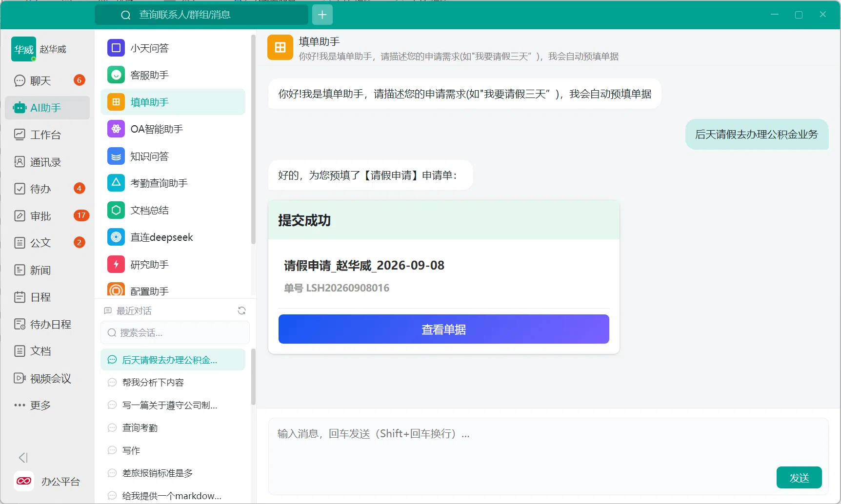This screenshot has height=504, width=841.
Task: Open conversation 后天请假去办理公积金
Action: point(173,360)
